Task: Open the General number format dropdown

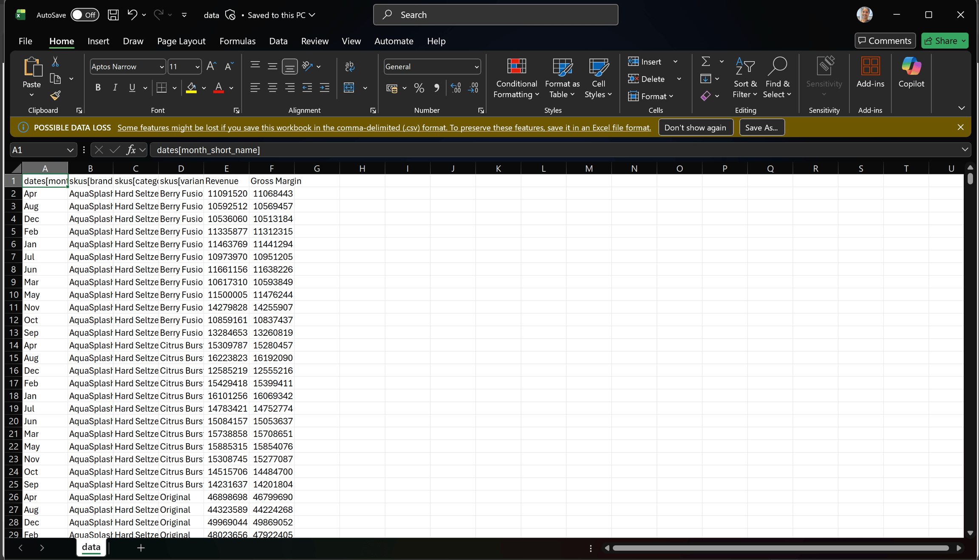Action: tap(477, 67)
